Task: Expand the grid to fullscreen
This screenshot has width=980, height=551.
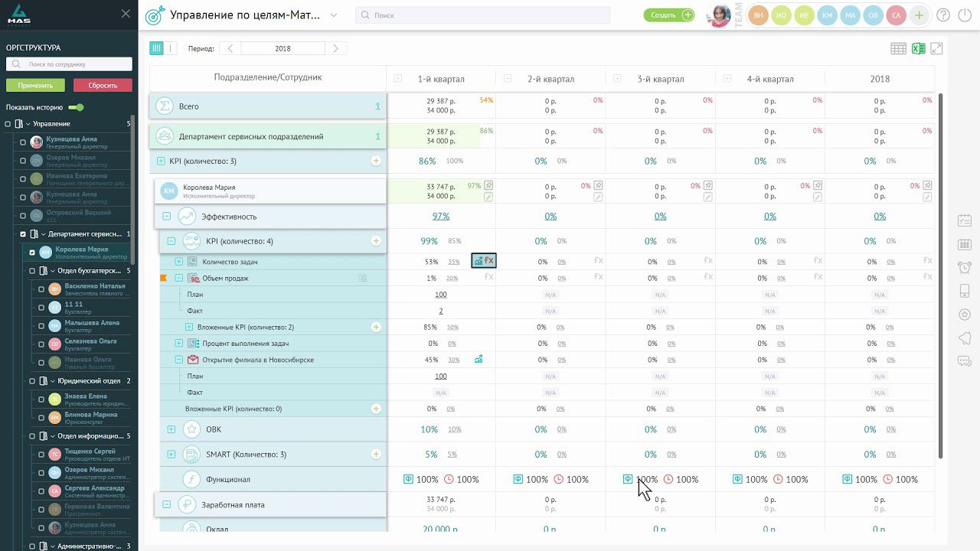Action: point(936,48)
